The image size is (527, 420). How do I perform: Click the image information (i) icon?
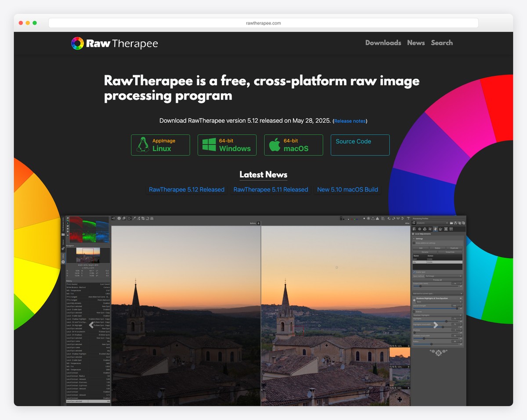(x=119, y=218)
